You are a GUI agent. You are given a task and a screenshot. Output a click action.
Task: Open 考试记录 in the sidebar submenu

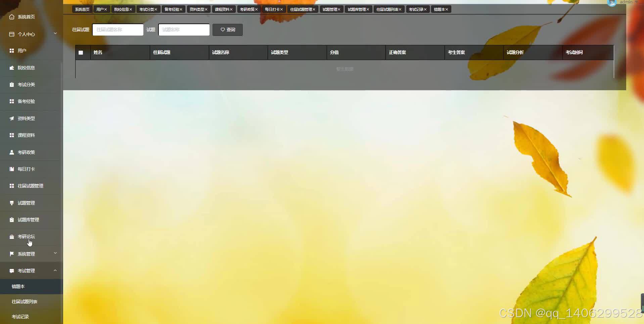[31, 317]
